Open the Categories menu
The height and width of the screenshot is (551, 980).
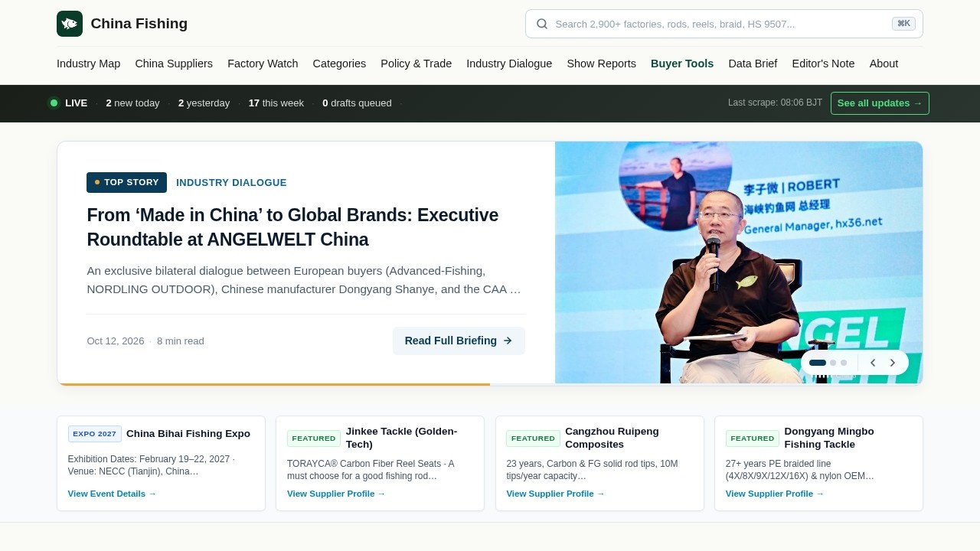tap(339, 64)
